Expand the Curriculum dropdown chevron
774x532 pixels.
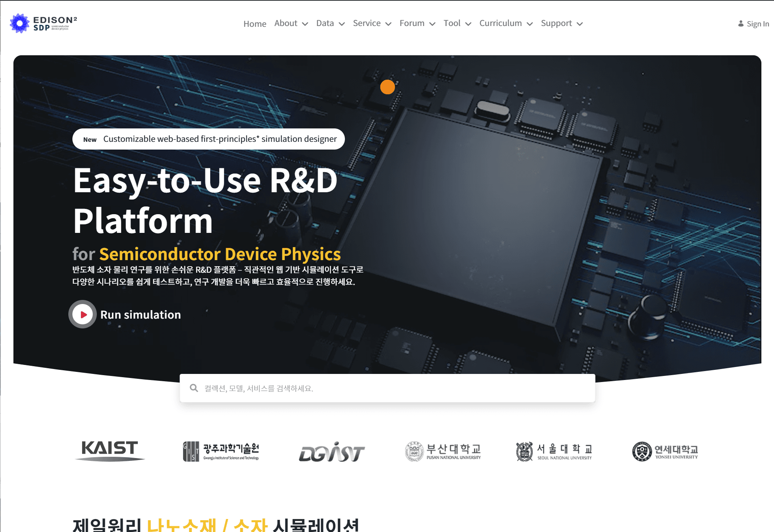click(530, 24)
